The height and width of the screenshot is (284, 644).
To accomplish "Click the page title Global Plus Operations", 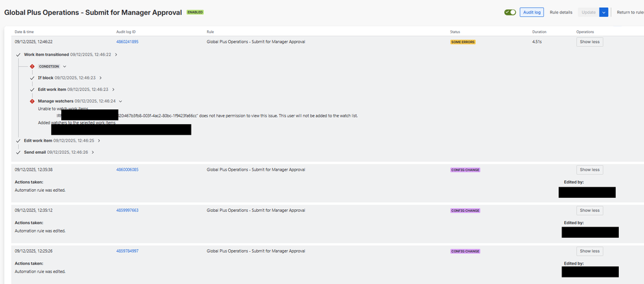I will point(93,12).
